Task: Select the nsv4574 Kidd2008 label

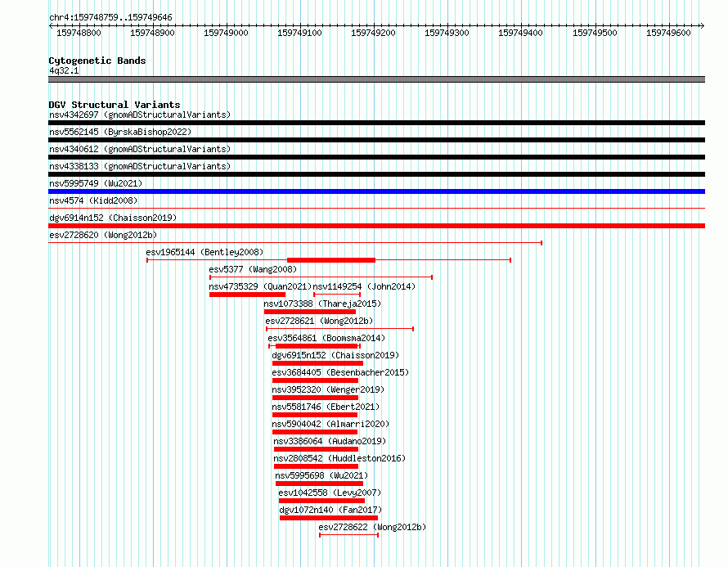Action: tap(93, 200)
